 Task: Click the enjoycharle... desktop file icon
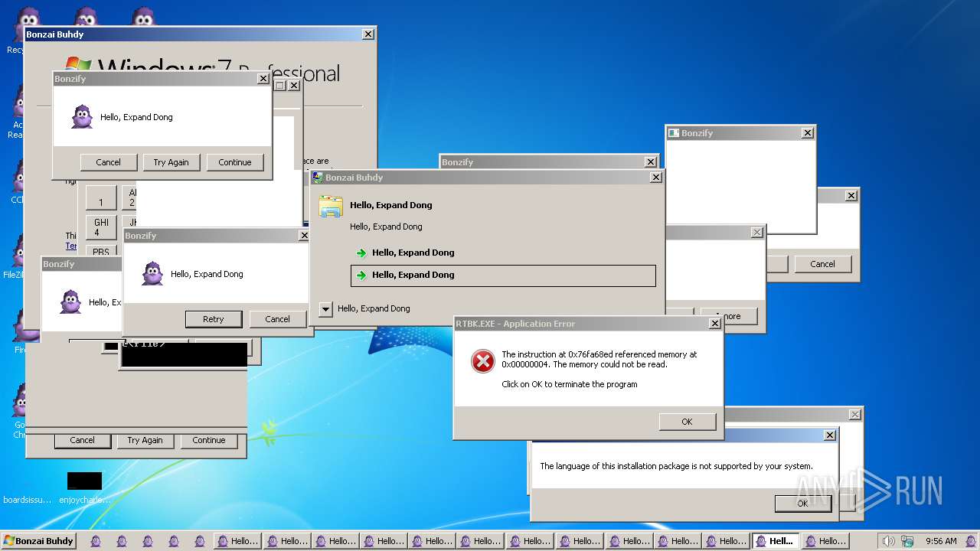[x=84, y=481]
